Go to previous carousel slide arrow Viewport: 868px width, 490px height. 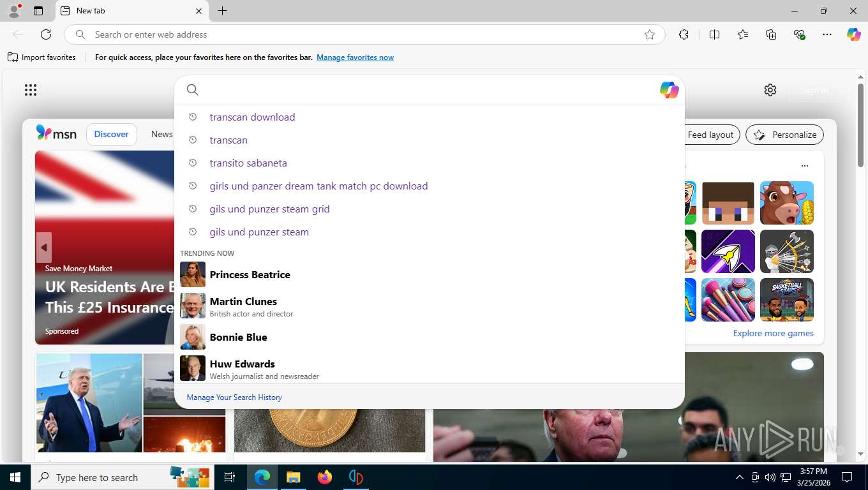[44, 248]
